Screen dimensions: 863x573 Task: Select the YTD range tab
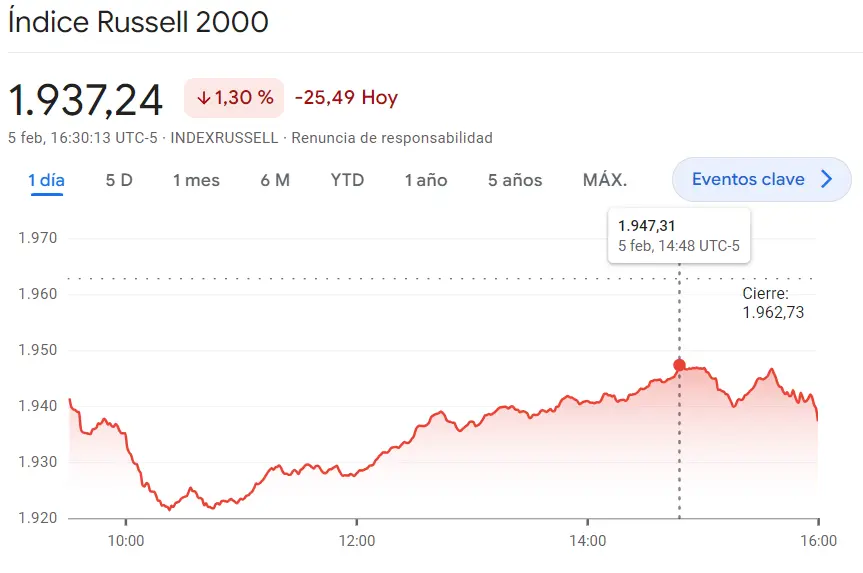coord(347,180)
